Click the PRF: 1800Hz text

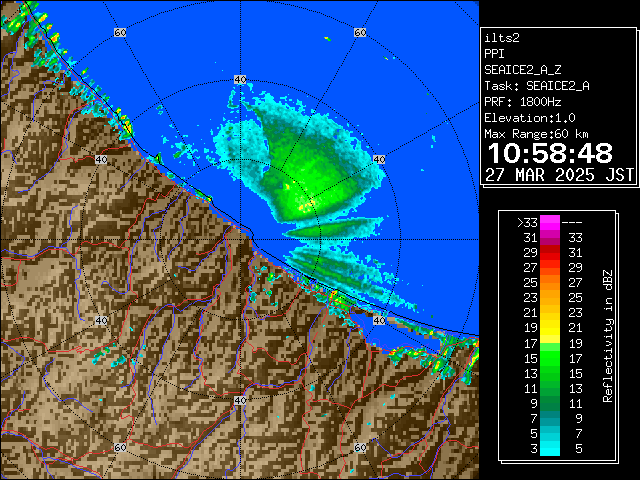523,102
